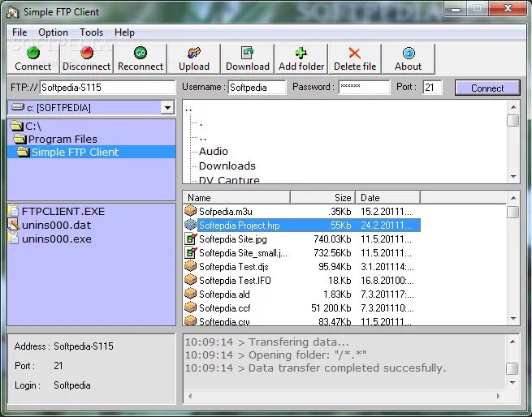Click the Softepdia.ccf file icon
The height and width of the screenshot is (417, 532).
190,307
